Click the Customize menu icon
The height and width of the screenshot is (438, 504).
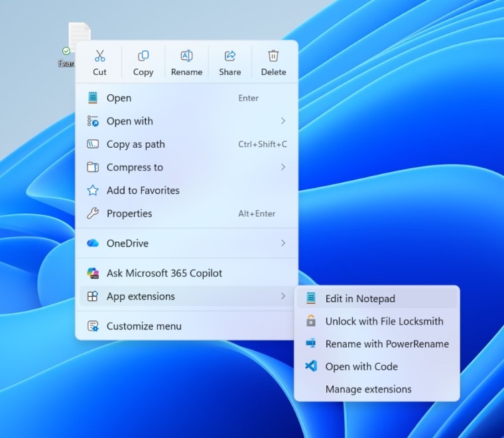tap(93, 326)
